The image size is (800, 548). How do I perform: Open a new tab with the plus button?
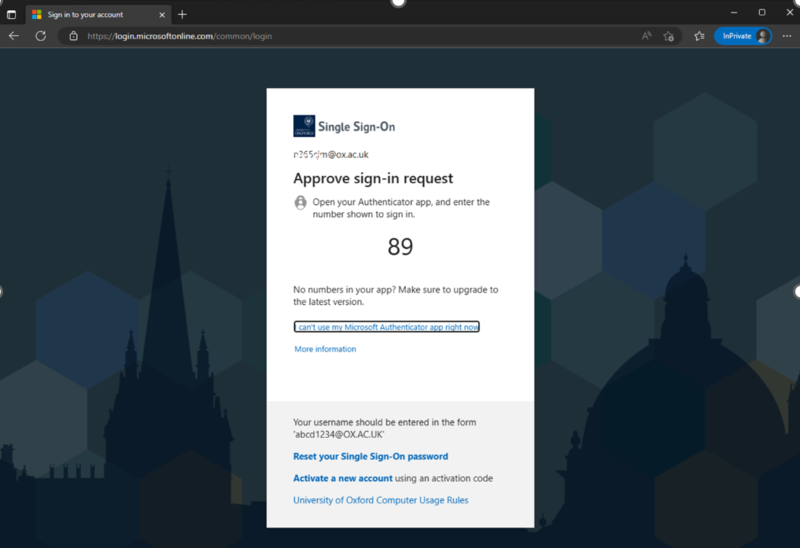click(182, 14)
